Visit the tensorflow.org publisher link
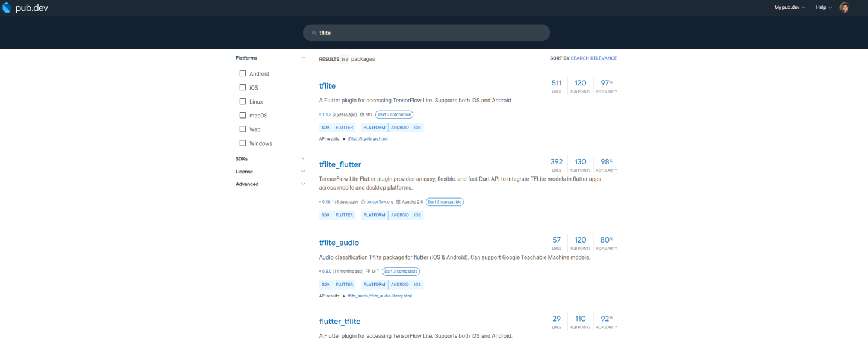The image size is (868, 342). (379, 202)
